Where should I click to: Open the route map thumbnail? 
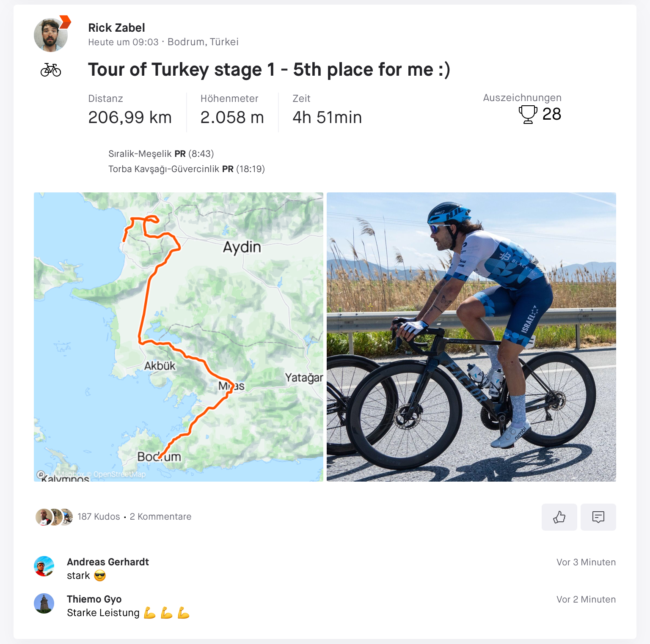(x=178, y=337)
